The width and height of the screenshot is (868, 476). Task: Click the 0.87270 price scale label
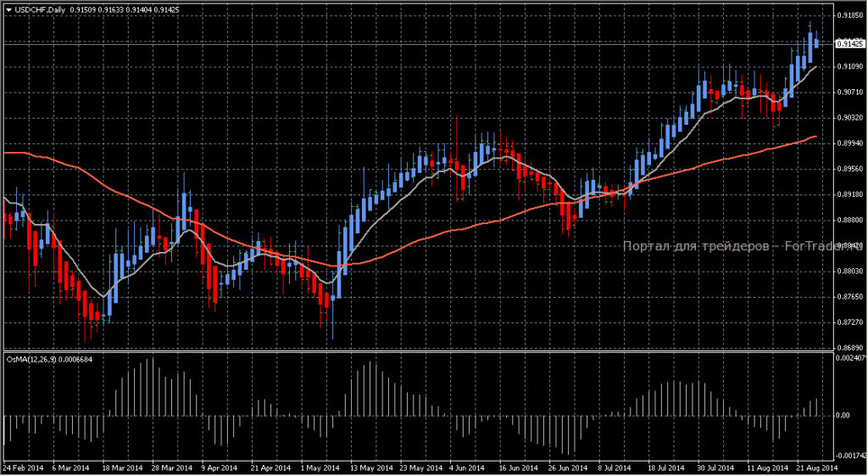851,322
